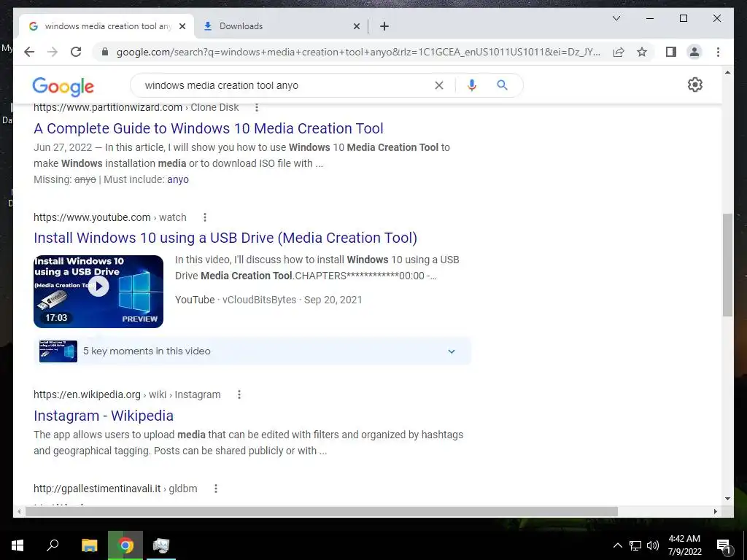
Task: Click the vertical scrollbar thumb
Action: [x=727, y=265]
